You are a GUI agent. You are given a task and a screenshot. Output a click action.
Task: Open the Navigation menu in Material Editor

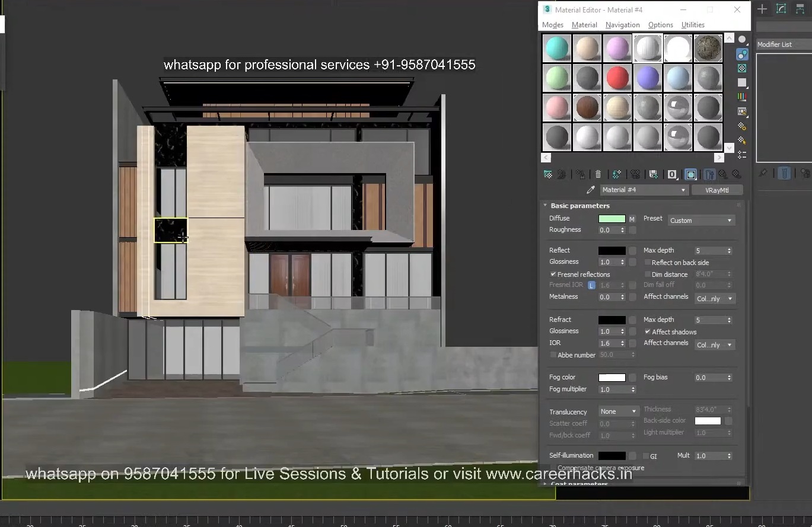(x=622, y=25)
